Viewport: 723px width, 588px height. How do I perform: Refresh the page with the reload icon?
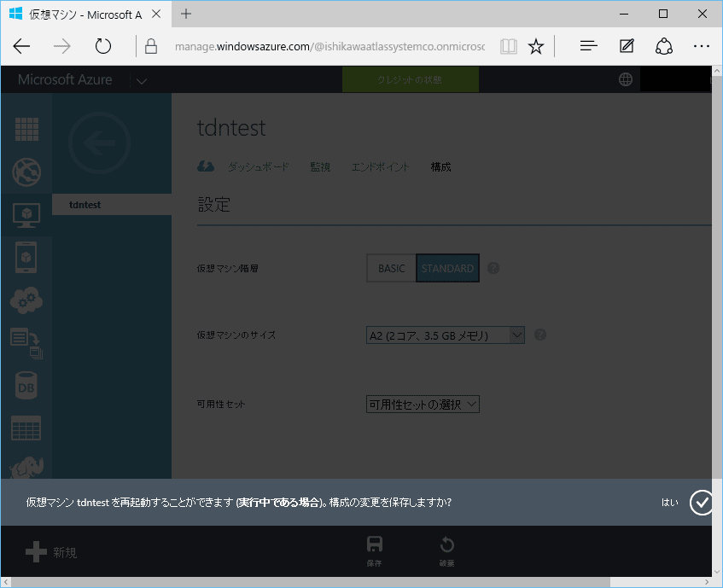click(102, 46)
